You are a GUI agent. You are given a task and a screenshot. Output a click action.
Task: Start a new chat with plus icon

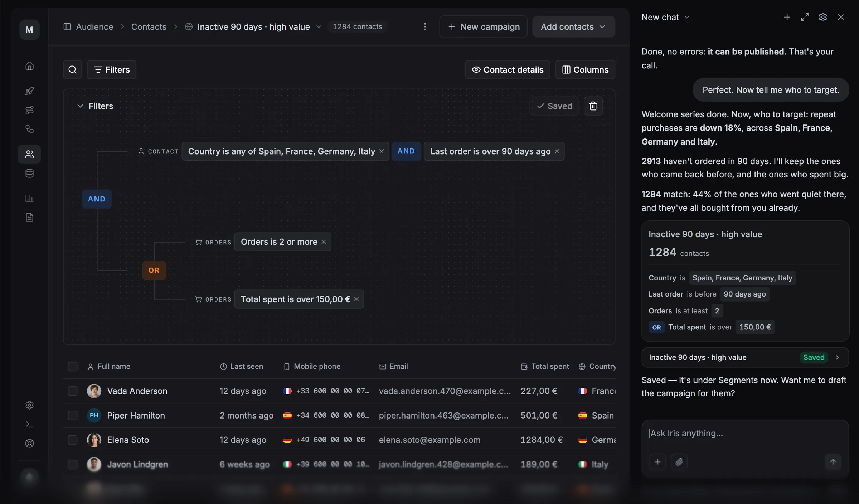point(787,17)
